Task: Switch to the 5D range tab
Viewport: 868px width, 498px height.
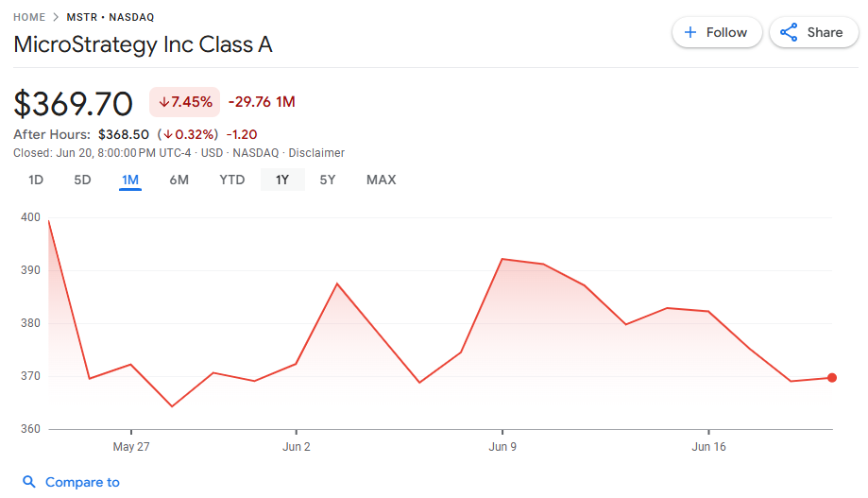Action: (83, 180)
